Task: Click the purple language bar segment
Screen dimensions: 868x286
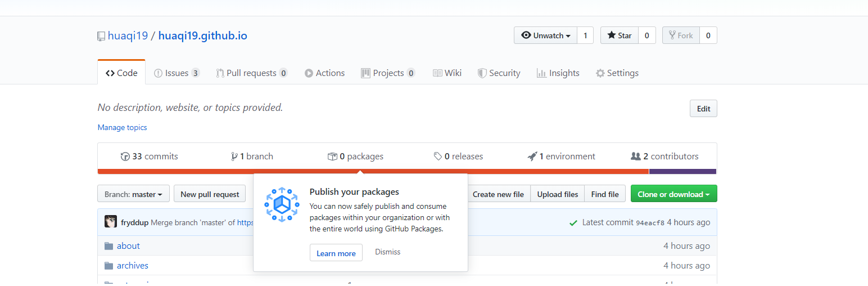Action: pyautogui.click(x=682, y=171)
